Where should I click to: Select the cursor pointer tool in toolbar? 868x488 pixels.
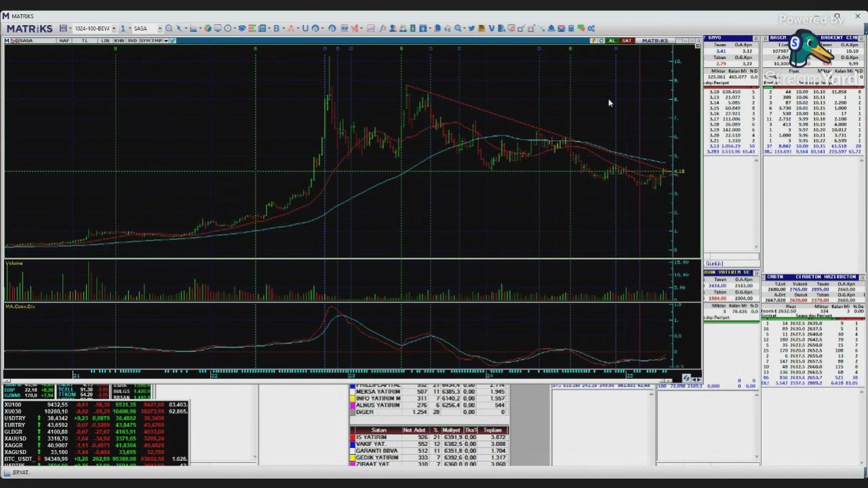pos(179,28)
